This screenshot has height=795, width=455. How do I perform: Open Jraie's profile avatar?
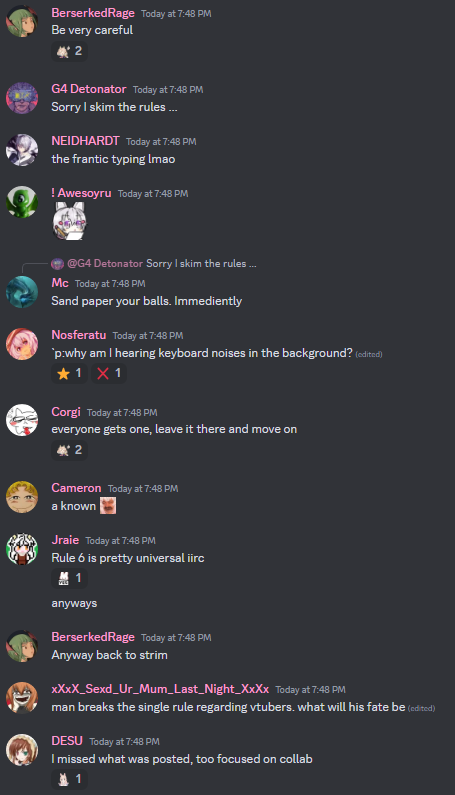click(22, 549)
